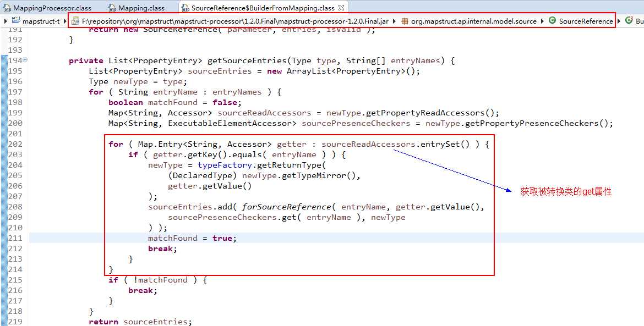Click the class icon before 'Bu' breadcrumb
The width and height of the screenshot is (644, 326).
tap(629, 20)
